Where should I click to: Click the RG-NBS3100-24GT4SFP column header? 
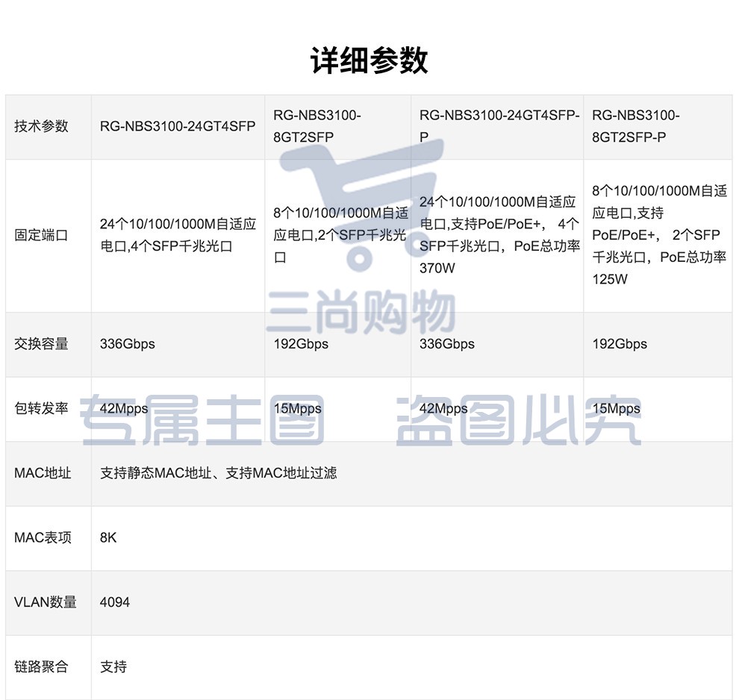coord(178,126)
